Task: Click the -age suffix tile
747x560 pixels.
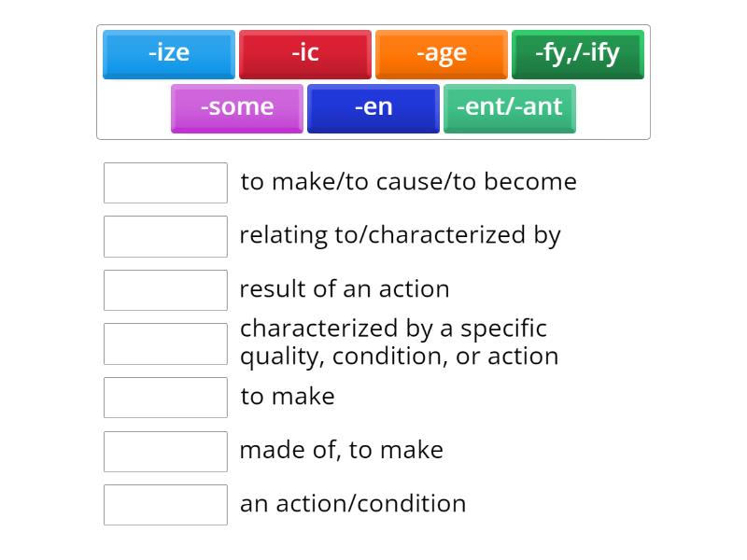Action: coord(441,53)
